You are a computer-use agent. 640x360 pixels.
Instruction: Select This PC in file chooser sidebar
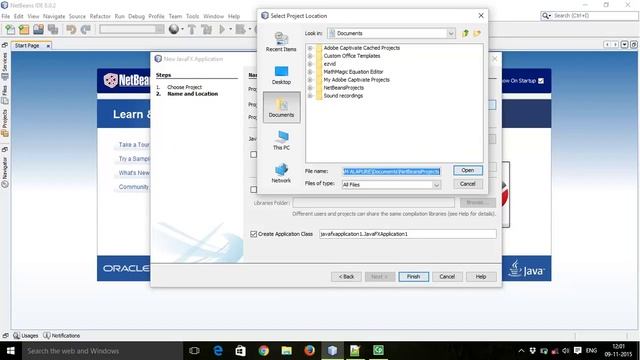click(281, 140)
